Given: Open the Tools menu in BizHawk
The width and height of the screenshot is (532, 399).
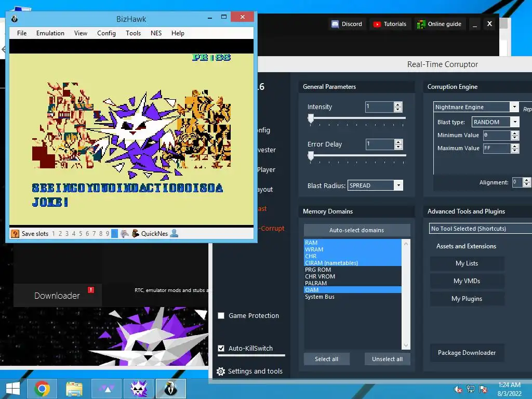Looking at the screenshot, I should click(133, 33).
